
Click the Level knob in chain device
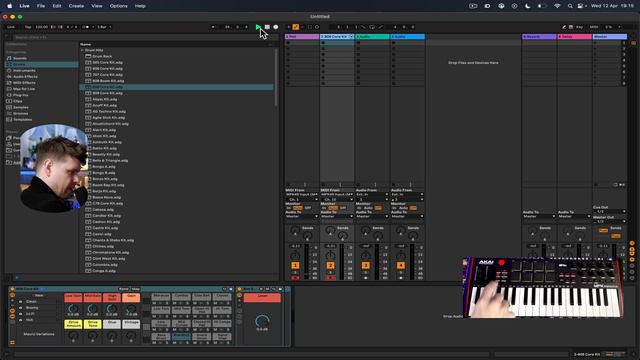tap(262, 321)
